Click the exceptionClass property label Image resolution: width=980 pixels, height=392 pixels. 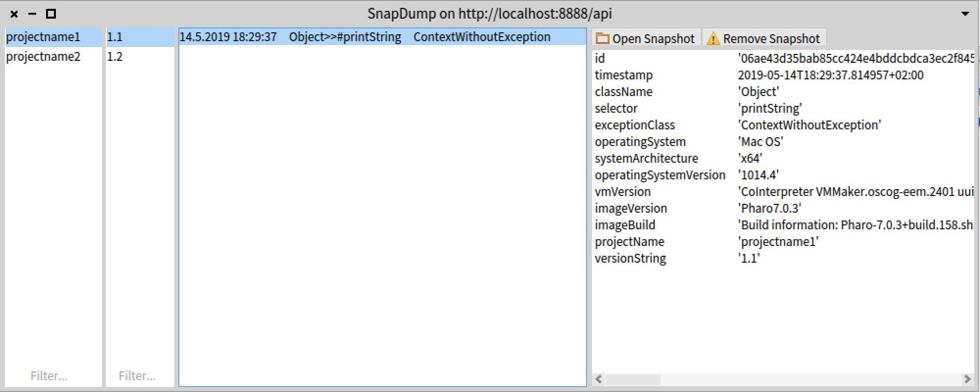click(635, 125)
